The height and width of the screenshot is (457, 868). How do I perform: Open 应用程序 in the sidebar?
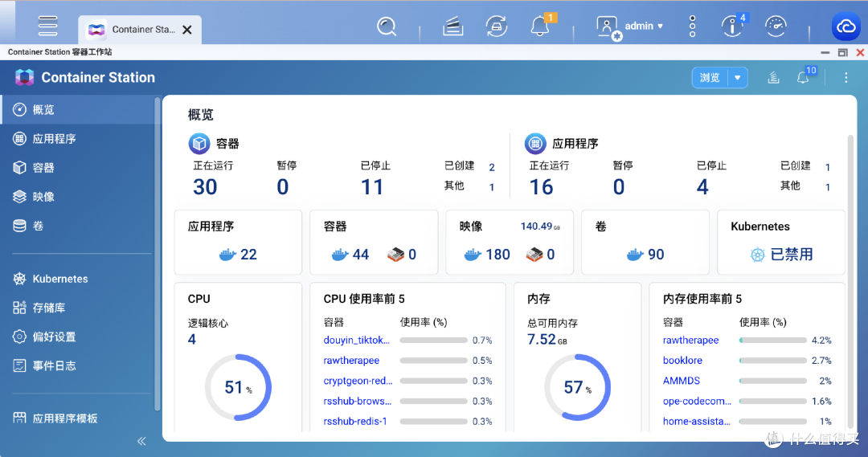pyautogui.click(x=77, y=139)
